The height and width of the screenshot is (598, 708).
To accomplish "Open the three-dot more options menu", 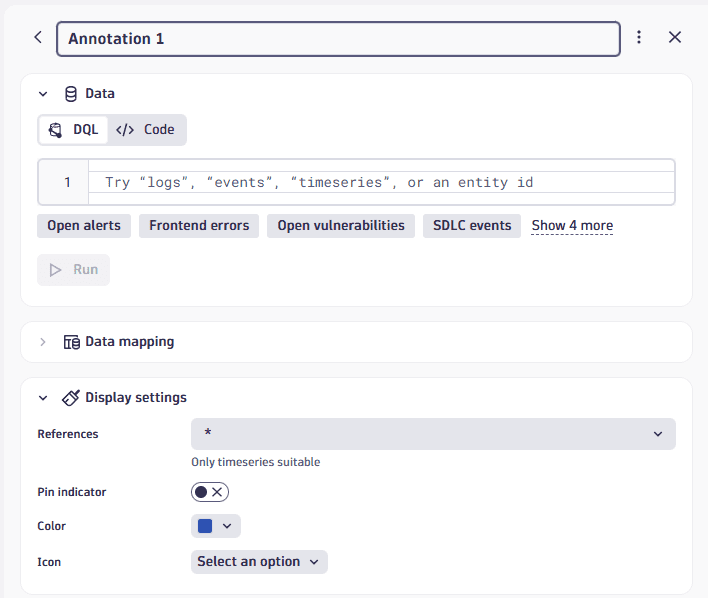I will pos(639,37).
